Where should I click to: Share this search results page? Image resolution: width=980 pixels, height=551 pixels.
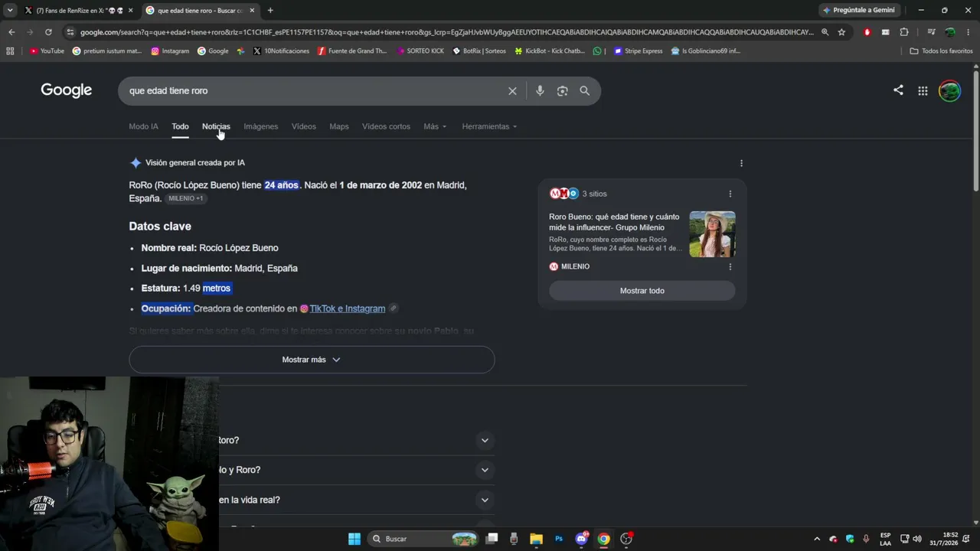898,90
